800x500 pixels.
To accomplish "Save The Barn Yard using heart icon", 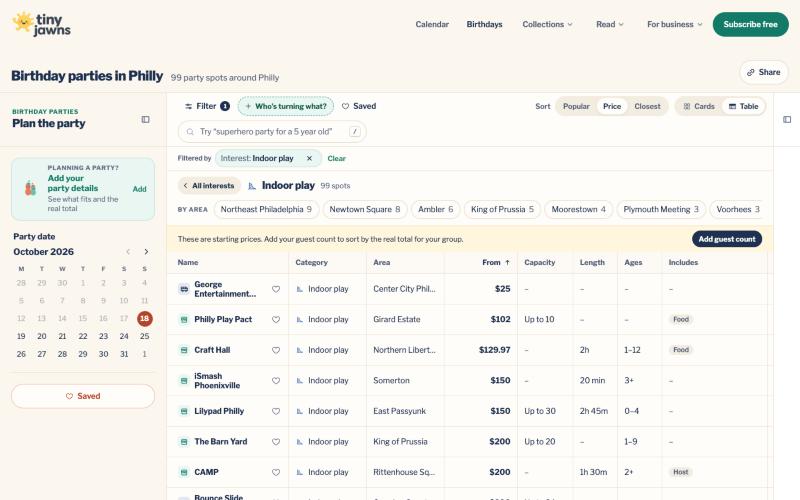I will coord(276,442).
